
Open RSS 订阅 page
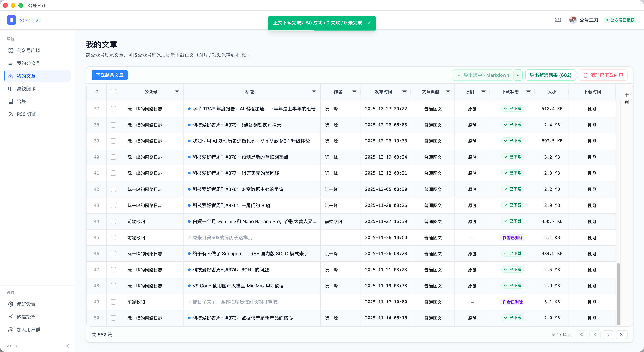(38, 114)
